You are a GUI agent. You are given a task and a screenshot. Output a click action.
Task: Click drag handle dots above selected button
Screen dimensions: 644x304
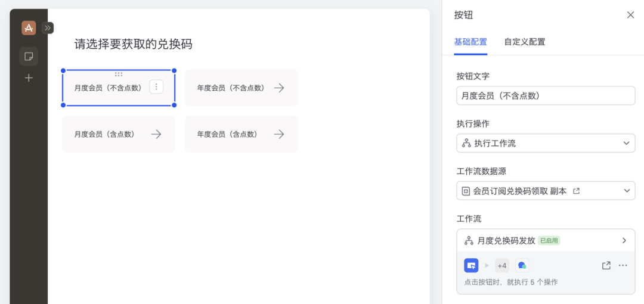[119, 75]
